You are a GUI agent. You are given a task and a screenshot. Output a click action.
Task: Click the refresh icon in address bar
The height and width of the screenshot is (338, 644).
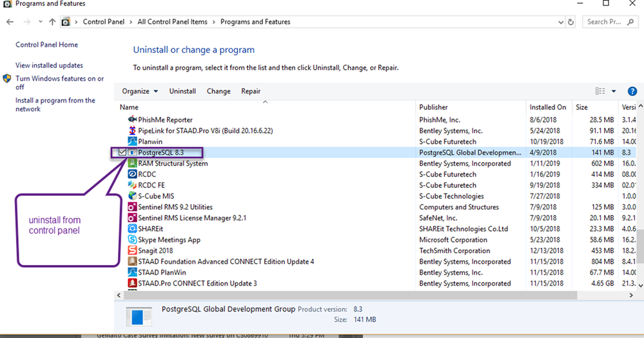click(571, 22)
